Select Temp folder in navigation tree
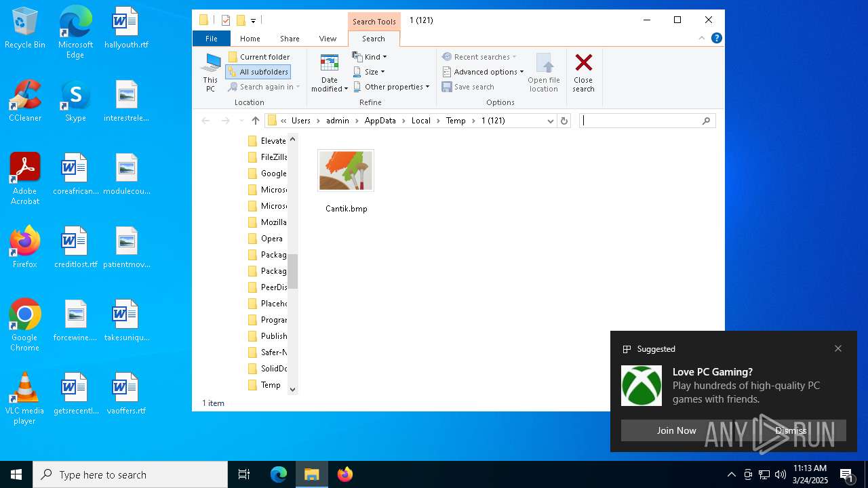This screenshot has width=868, height=488. tap(264, 385)
